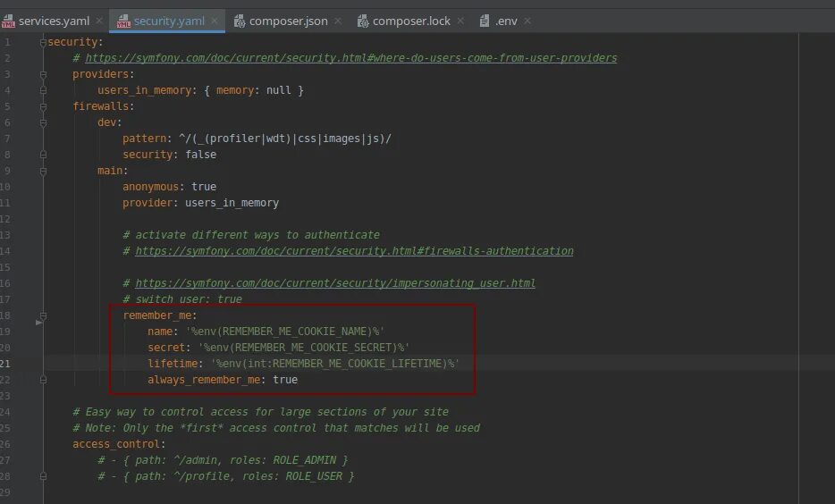Click the 'users_in_memory' key on line 4
Screen dimensions: 835x504
144,90
